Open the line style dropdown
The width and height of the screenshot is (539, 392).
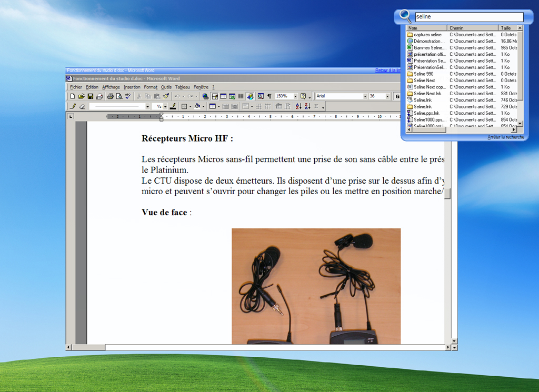147,106
